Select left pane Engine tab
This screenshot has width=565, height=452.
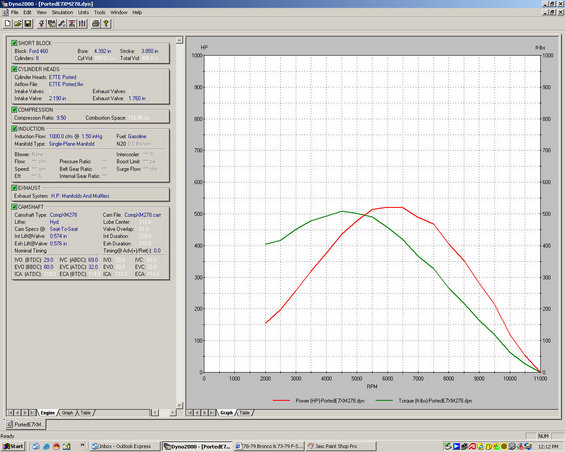48,413
